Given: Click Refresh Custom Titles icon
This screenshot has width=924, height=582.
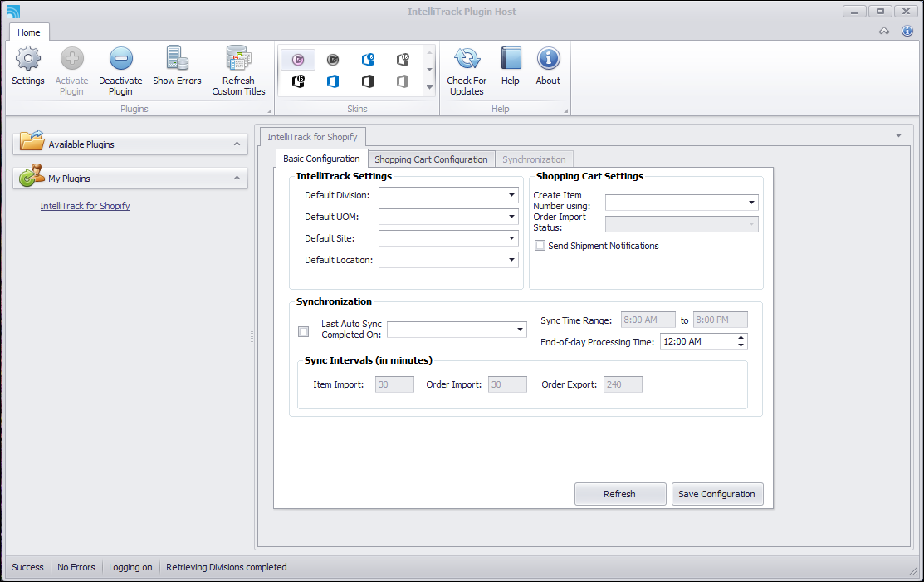Looking at the screenshot, I should [x=238, y=58].
